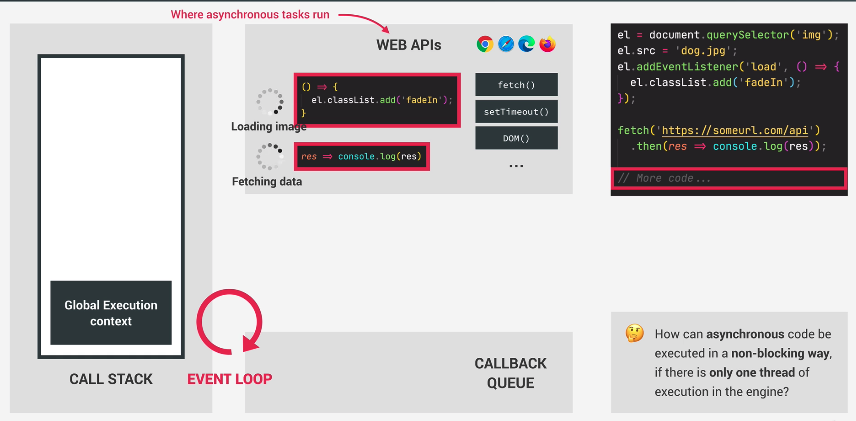
Task: Click the 'Fetching data' caption
Action: click(267, 182)
